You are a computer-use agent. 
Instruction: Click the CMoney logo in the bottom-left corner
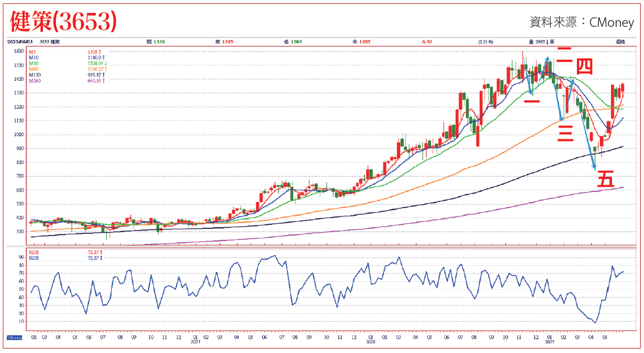point(15,338)
